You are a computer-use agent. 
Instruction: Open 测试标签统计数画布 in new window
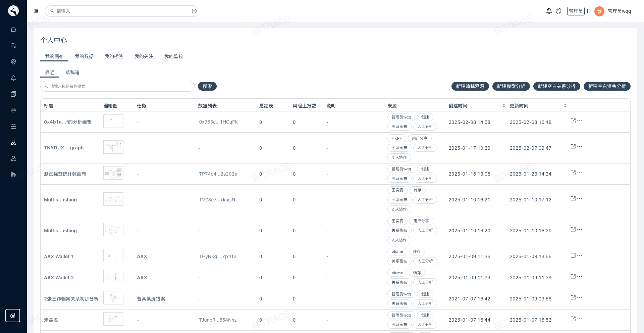click(x=573, y=173)
